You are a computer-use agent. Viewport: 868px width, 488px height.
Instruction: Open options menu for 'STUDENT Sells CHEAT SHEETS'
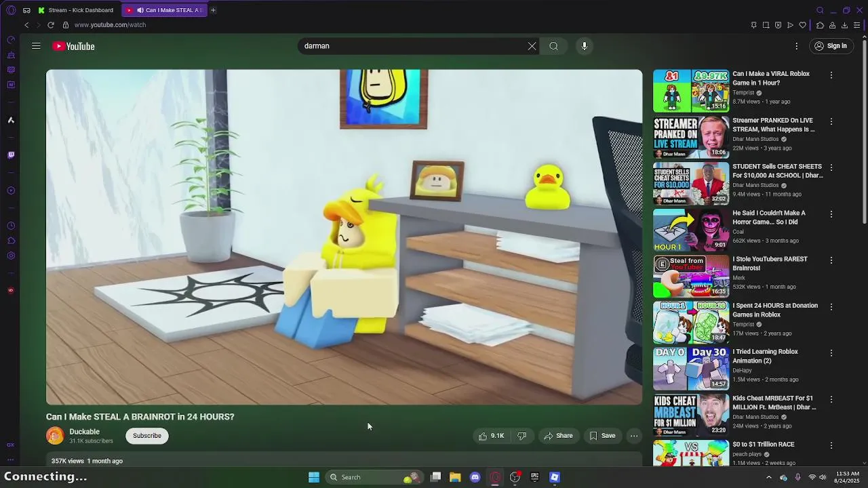point(831,167)
